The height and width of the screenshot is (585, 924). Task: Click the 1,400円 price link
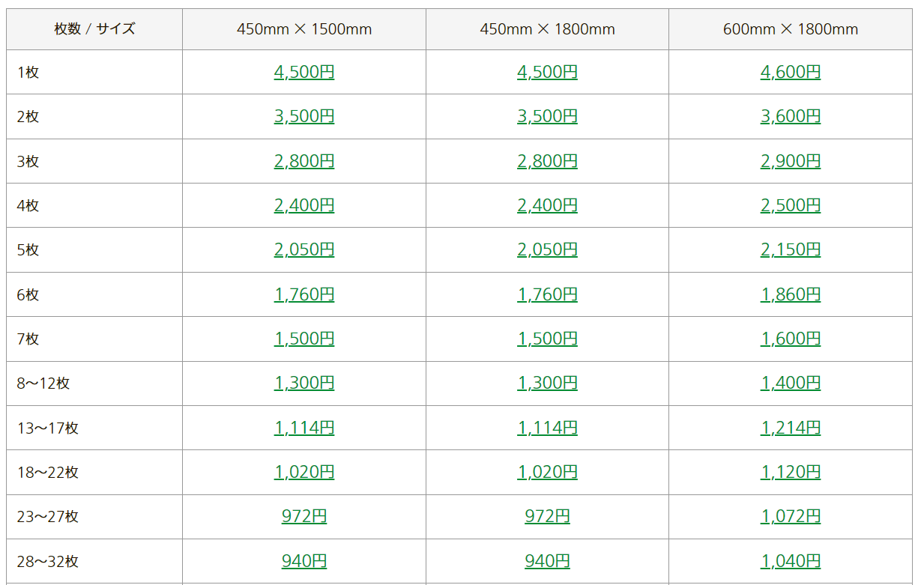click(791, 383)
